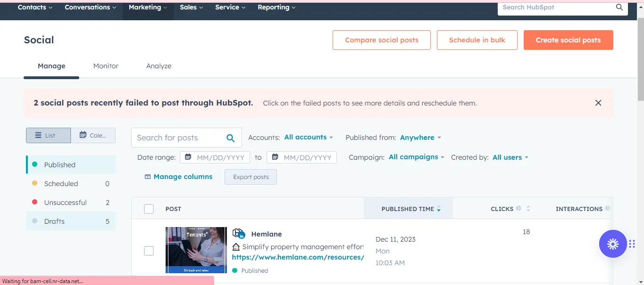This screenshot has height=285, width=644.
Task: Switch to the Monitor tab
Action: click(106, 66)
